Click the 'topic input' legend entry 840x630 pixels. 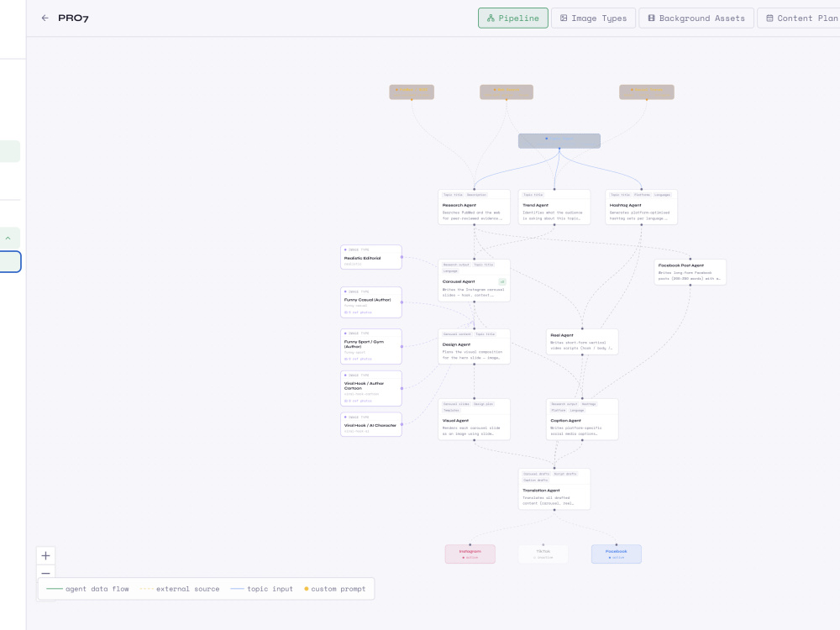(x=261, y=589)
